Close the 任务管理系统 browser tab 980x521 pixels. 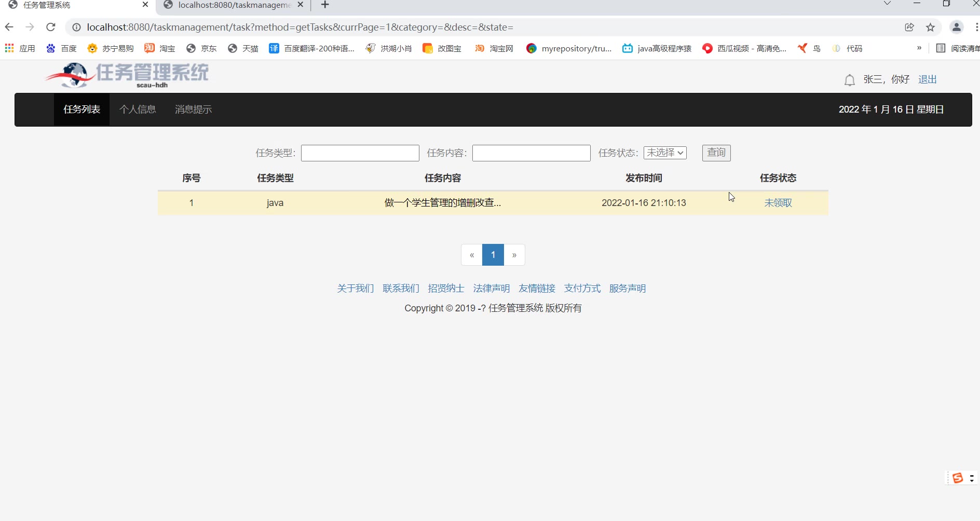click(145, 5)
